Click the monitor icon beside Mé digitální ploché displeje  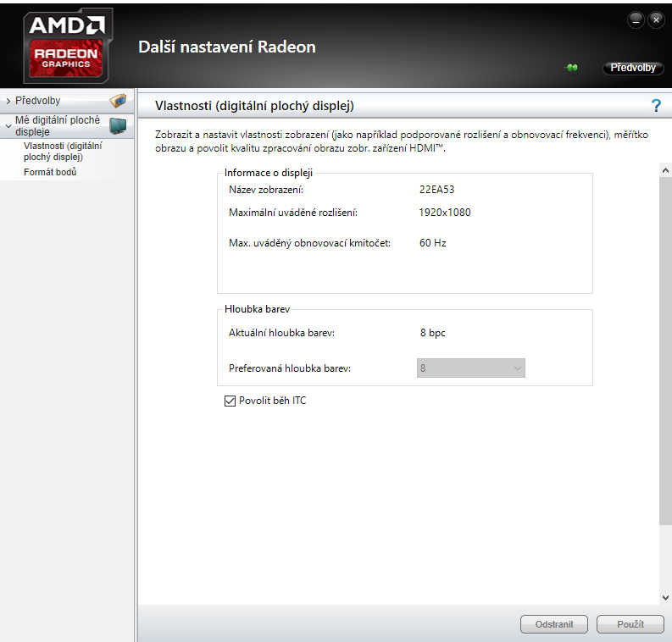point(118,126)
